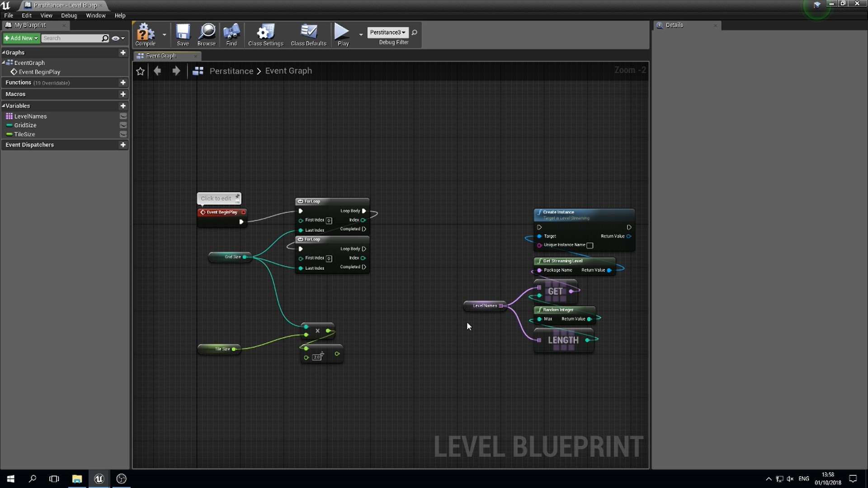
Task: Toggle favorite star in graph breadcrumb
Action: tap(141, 71)
